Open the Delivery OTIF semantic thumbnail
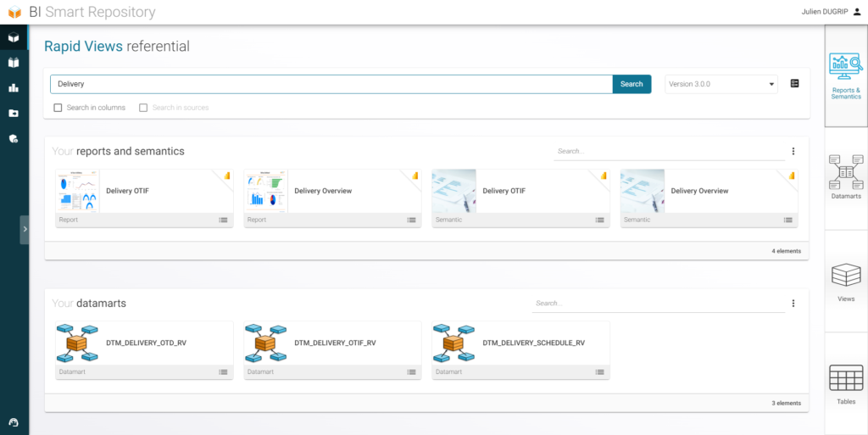Image resolution: width=868 pixels, height=435 pixels. click(x=454, y=191)
